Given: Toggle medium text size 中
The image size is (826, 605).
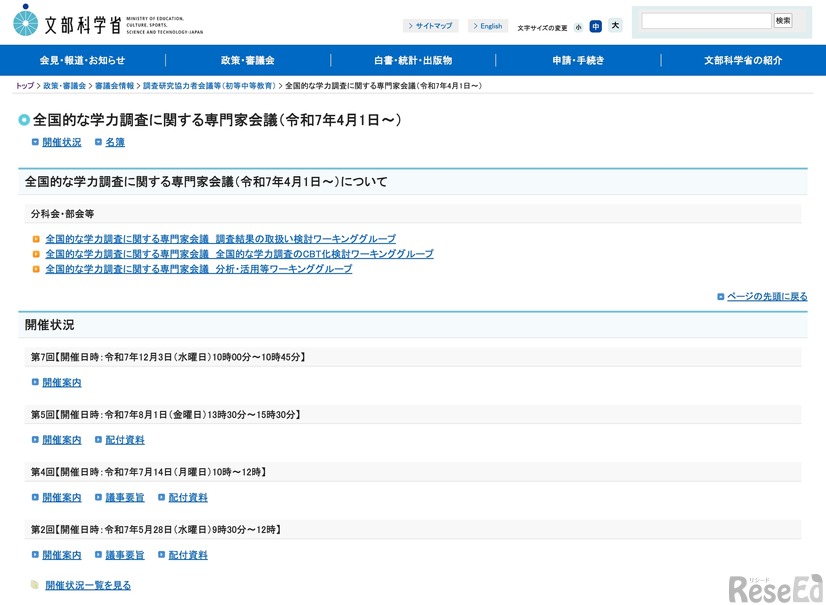Looking at the screenshot, I should pyautogui.click(x=596, y=25).
